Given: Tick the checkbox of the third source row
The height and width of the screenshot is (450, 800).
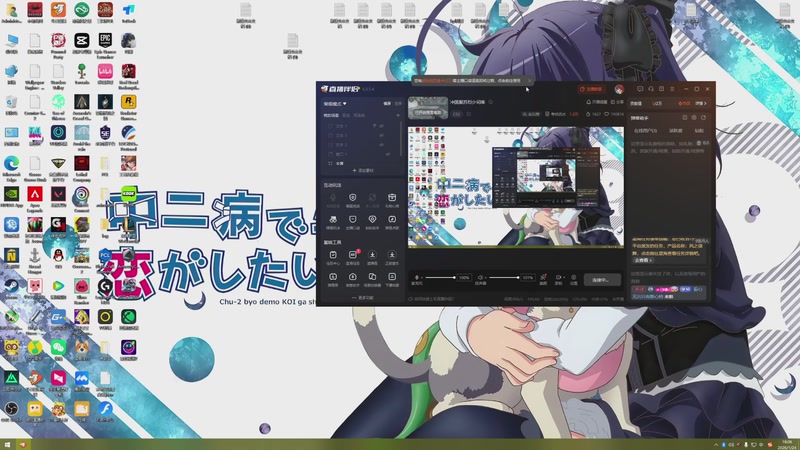Looking at the screenshot, I should tap(330, 145).
